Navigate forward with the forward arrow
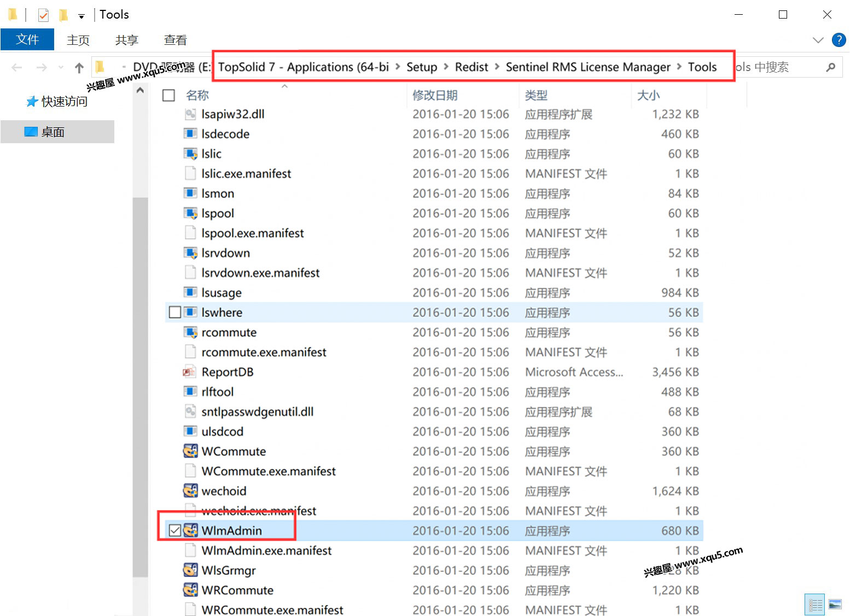The width and height of the screenshot is (850, 616). [42, 68]
